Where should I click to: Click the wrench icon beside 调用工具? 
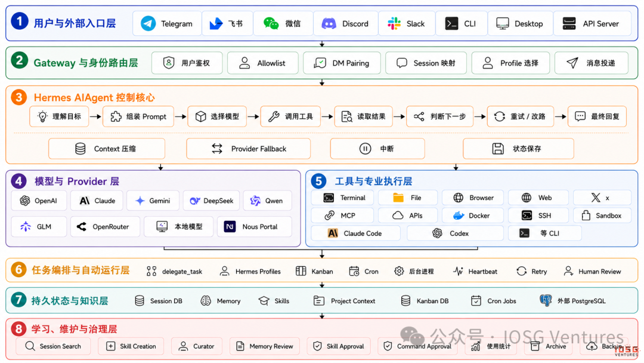pyautogui.click(x=274, y=116)
